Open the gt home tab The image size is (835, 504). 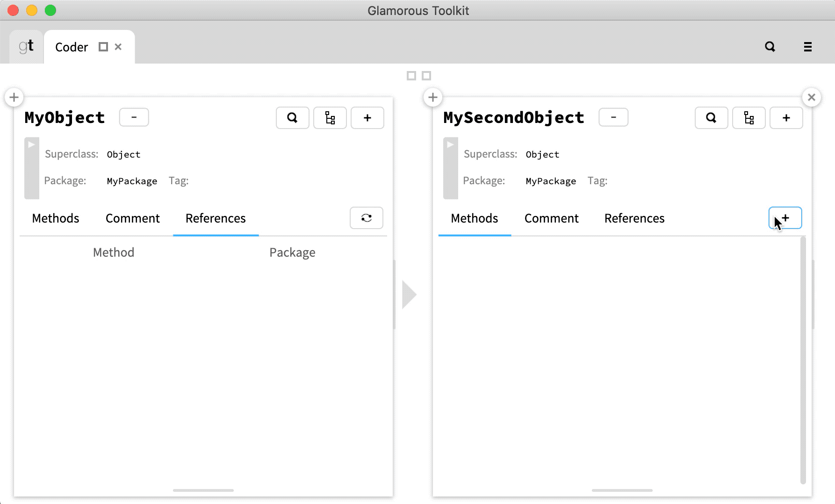coord(26,46)
